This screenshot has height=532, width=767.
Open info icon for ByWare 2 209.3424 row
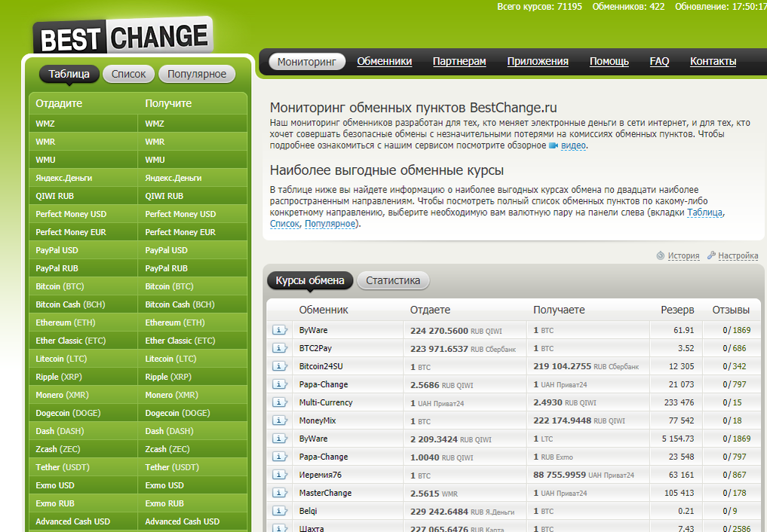tap(279, 439)
